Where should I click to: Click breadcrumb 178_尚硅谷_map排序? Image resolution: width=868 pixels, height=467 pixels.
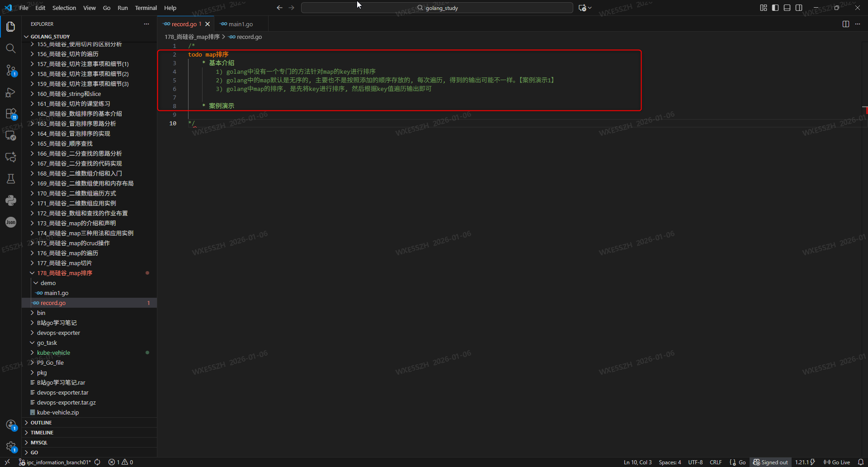tap(192, 37)
